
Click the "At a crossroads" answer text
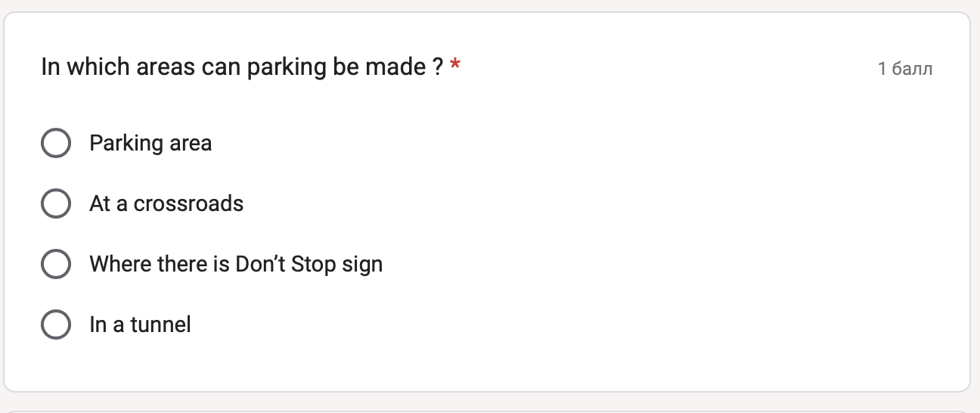click(166, 203)
